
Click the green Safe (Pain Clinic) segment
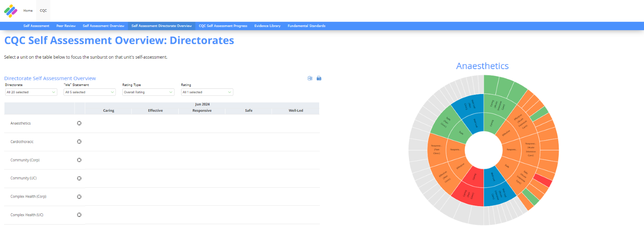[x=446, y=123]
